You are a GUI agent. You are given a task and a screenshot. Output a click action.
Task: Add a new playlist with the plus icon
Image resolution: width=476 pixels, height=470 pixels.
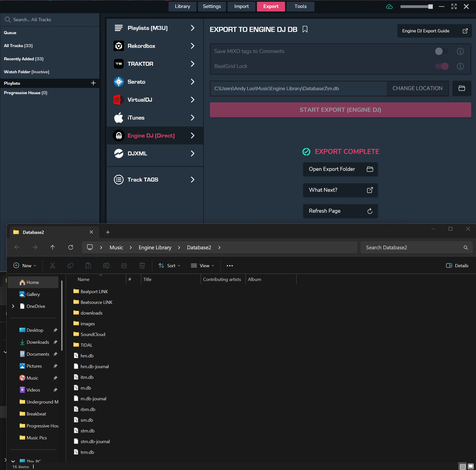tap(93, 83)
